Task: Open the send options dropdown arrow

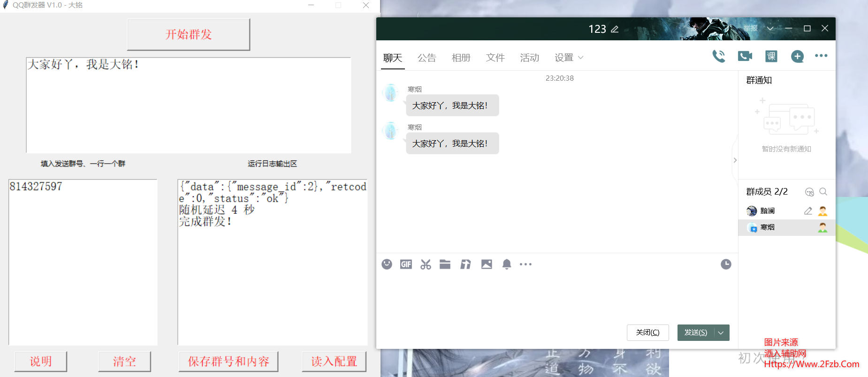Action: 721,332
